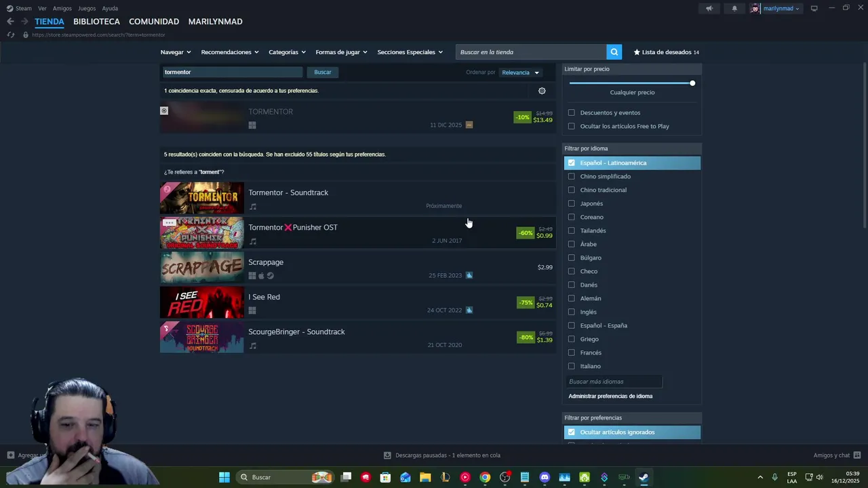Uncheck Español - Latinoamérica language filter
The image size is (868, 488).
coord(572,163)
